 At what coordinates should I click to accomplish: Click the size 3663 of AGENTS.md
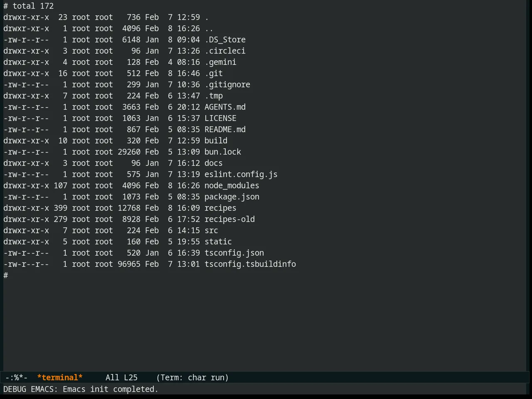click(x=131, y=107)
